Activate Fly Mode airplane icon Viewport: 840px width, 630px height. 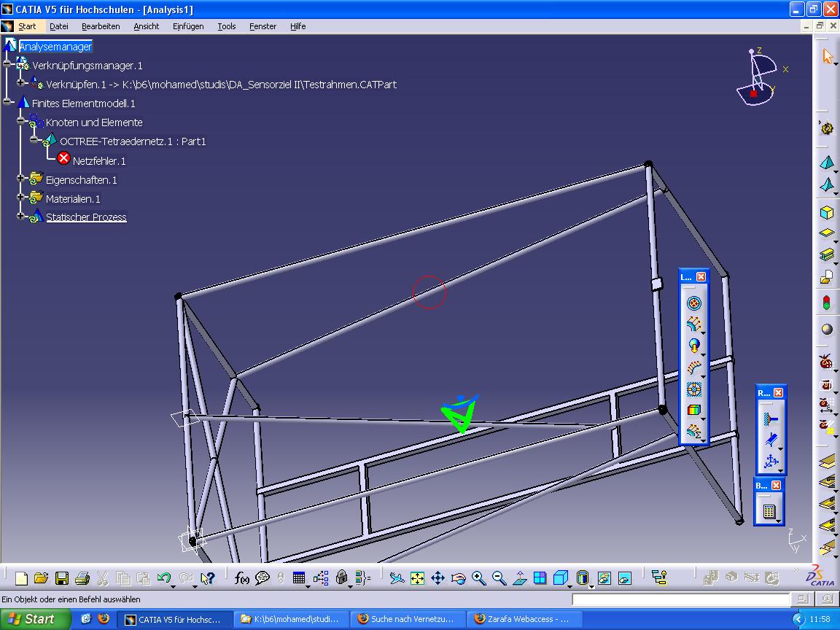[x=397, y=578]
